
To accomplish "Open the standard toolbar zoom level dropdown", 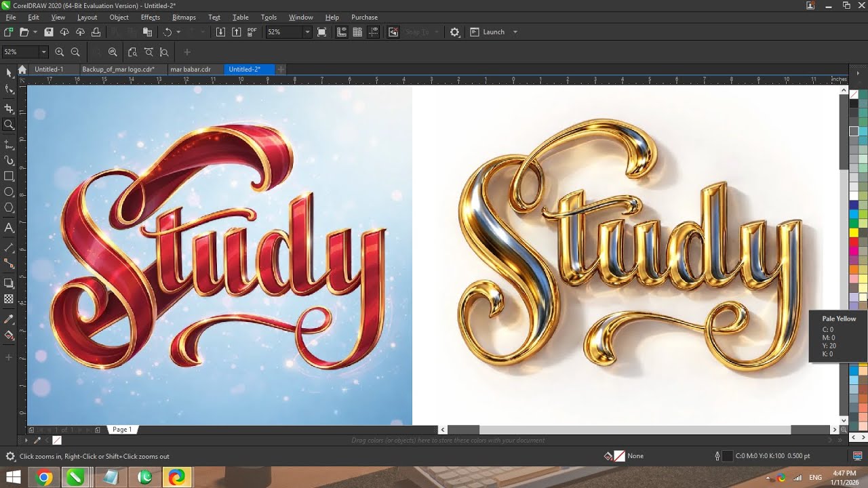I will 307,32.
